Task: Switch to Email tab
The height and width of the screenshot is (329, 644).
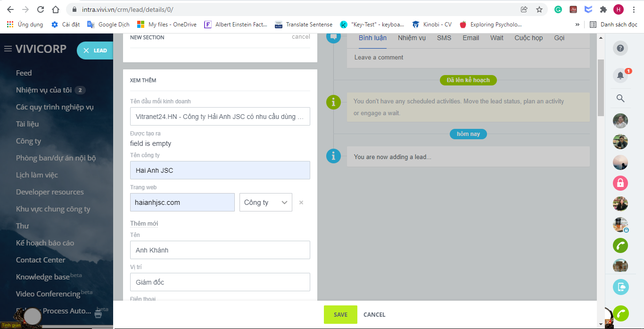Action: (471, 38)
